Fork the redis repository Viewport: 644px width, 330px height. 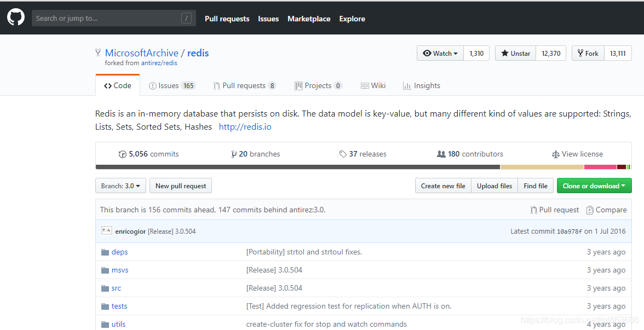coord(588,53)
